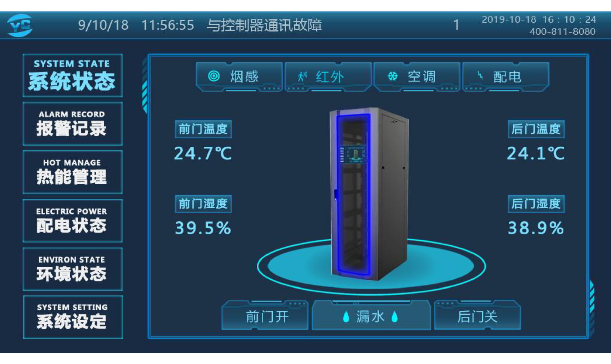611x364 pixels.
Task: Open the 热能管理 Hot Manage page
Action: coord(73,172)
